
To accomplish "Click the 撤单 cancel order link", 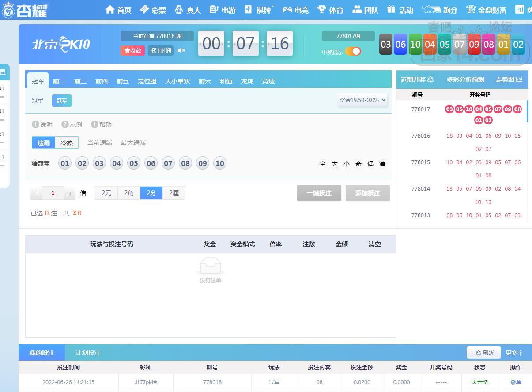I will [515, 382].
